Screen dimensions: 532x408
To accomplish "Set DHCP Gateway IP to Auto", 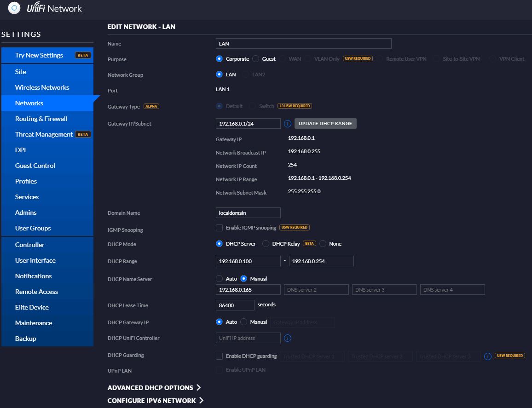I will click(x=219, y=322).
